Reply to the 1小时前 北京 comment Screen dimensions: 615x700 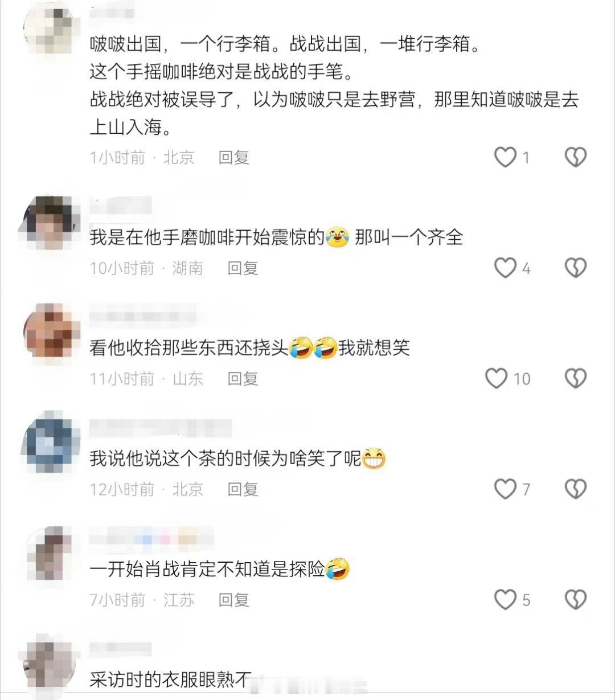click(x=234, y=157)
